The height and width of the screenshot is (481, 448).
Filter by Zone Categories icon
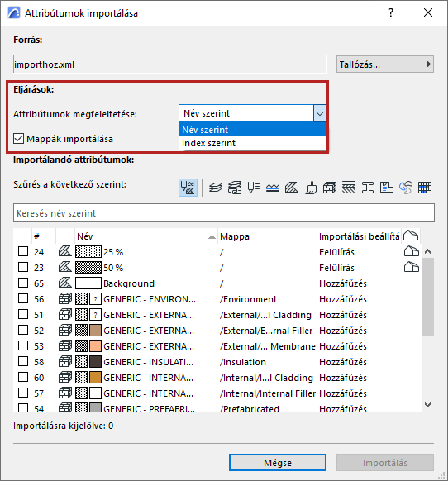click(387, 188)
